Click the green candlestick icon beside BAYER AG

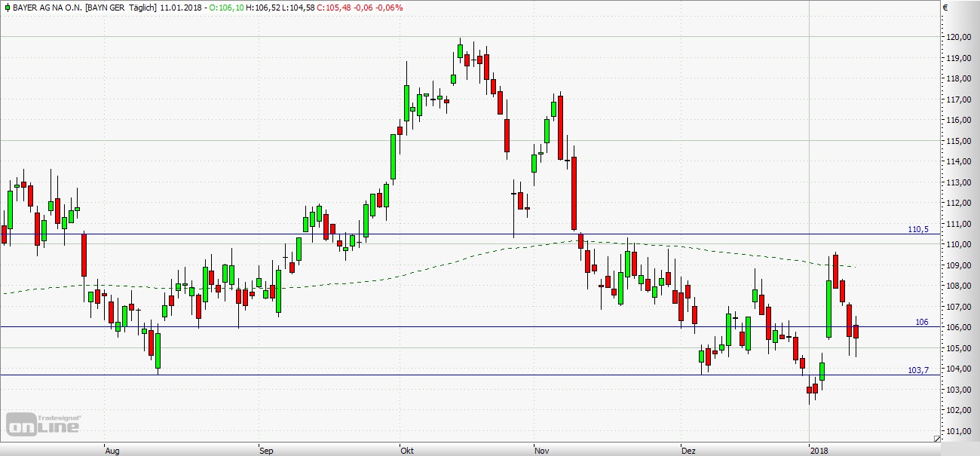pyautogui.click(x=7, y=8)
